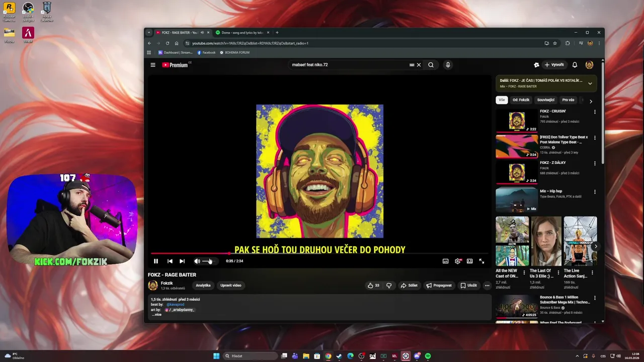Open options for Mix – Hip hop
The image size is (644, 362).
[595, 192]
